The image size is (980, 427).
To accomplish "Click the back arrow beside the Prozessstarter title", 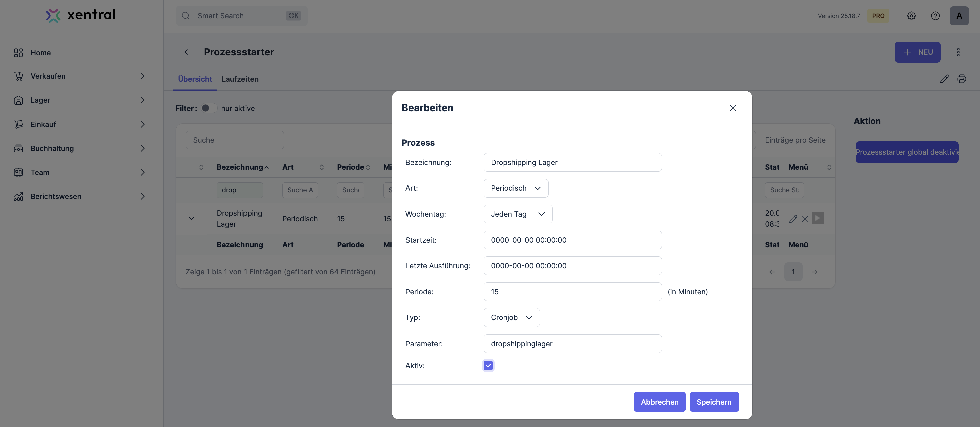I will pyautogui.click(x=186, y=52).
